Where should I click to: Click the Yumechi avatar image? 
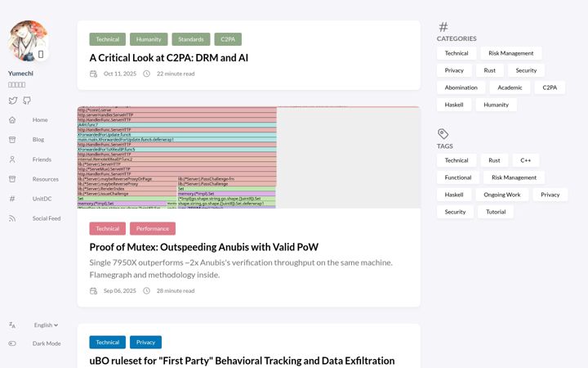[28, 41]
